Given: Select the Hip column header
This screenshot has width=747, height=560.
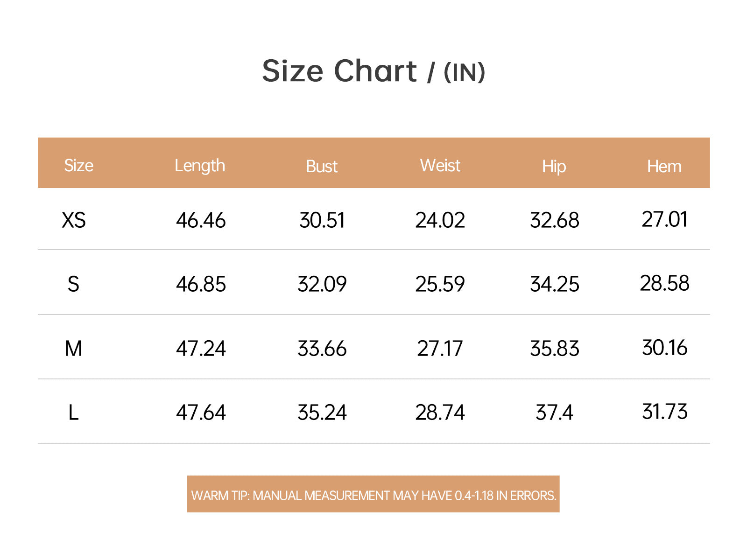Looking at the screenshot, I should [554, 167].
